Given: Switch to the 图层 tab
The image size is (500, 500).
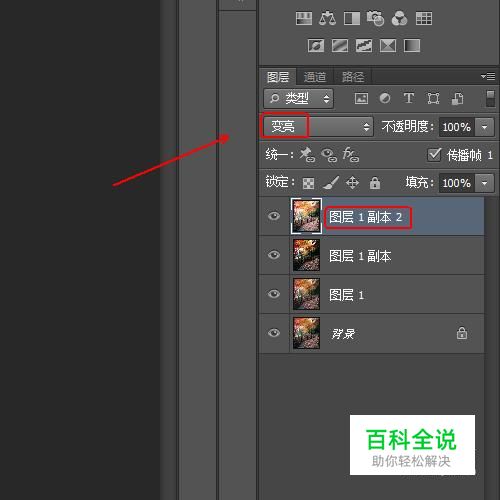Looking at the screenshot, I should (x=278, y=77).
